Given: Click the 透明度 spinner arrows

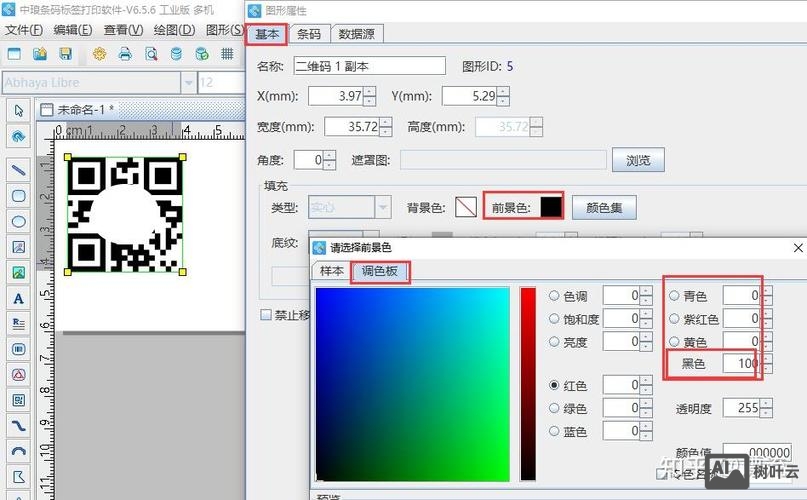Looking at the screenshot, I should pos(766,408).
